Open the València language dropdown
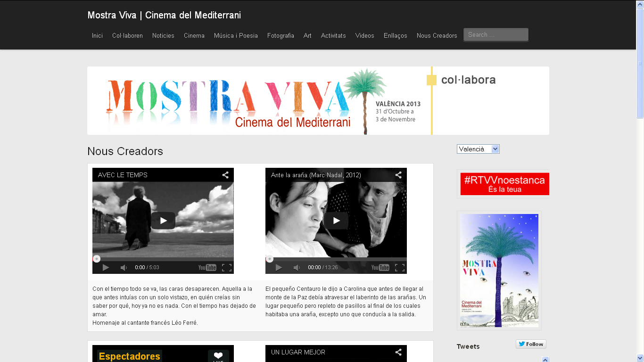This screenshot has height=362, width=644. (478, 149)
